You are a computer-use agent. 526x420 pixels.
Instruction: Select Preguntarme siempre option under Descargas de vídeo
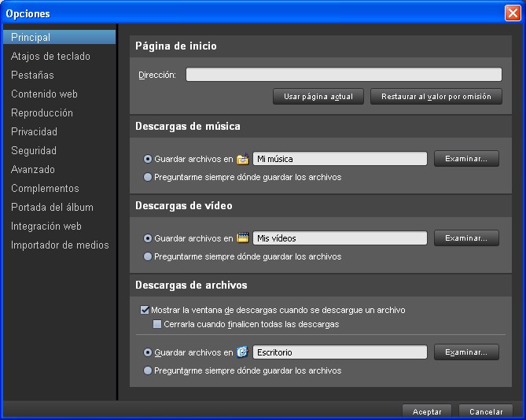point(148,256)
